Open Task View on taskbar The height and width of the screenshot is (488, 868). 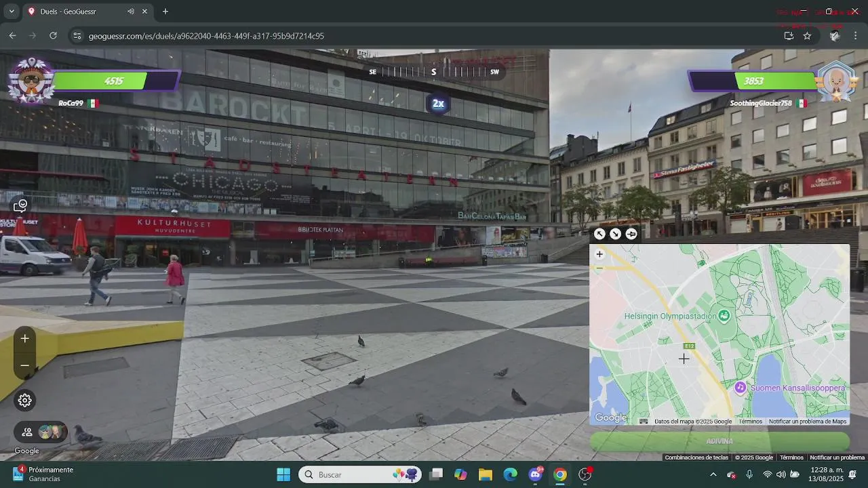click(436, 474)
